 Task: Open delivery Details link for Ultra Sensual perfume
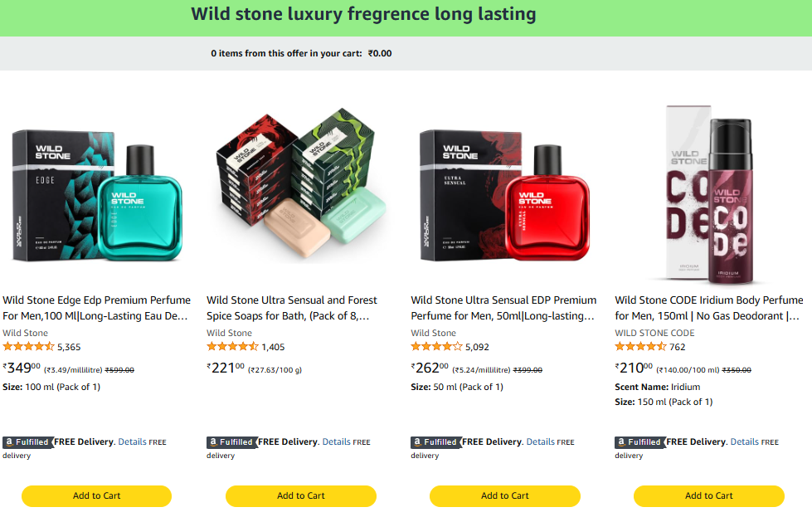[x=540, y=442]
